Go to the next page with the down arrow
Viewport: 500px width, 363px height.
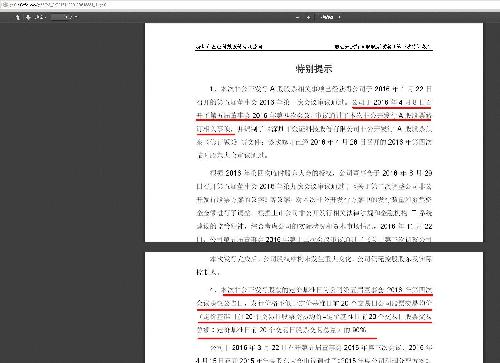28,17
